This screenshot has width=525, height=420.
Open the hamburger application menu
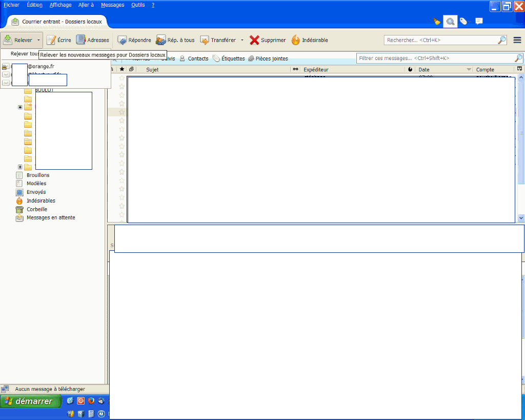coord(517,40)
